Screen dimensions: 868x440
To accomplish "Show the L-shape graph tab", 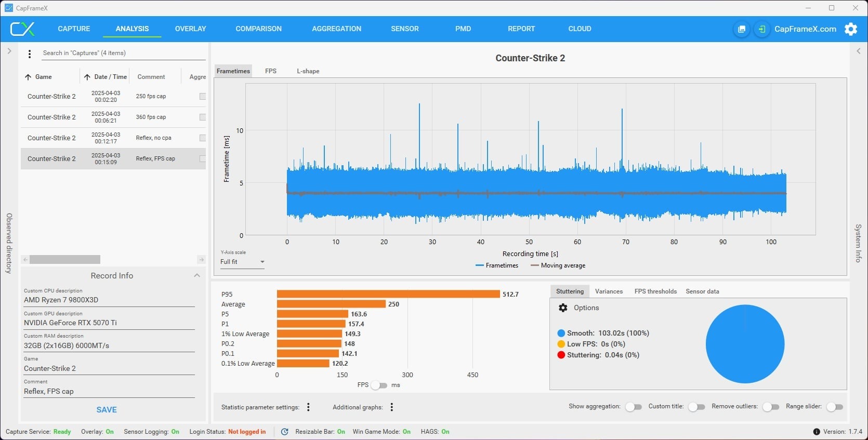I will tap(308, 71).
